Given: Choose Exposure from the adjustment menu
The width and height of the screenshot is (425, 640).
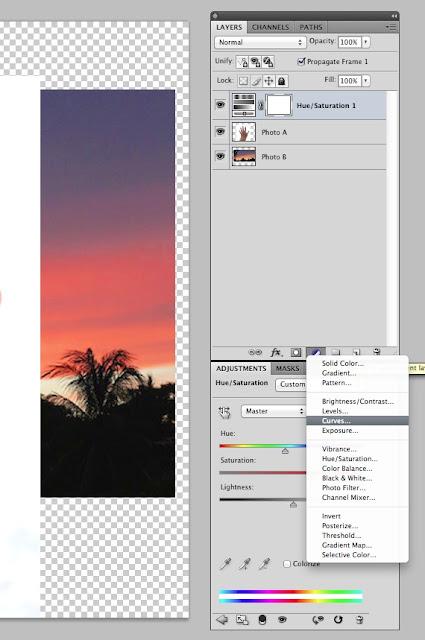Looking at the screenshot, I should (x=357, y=431).
